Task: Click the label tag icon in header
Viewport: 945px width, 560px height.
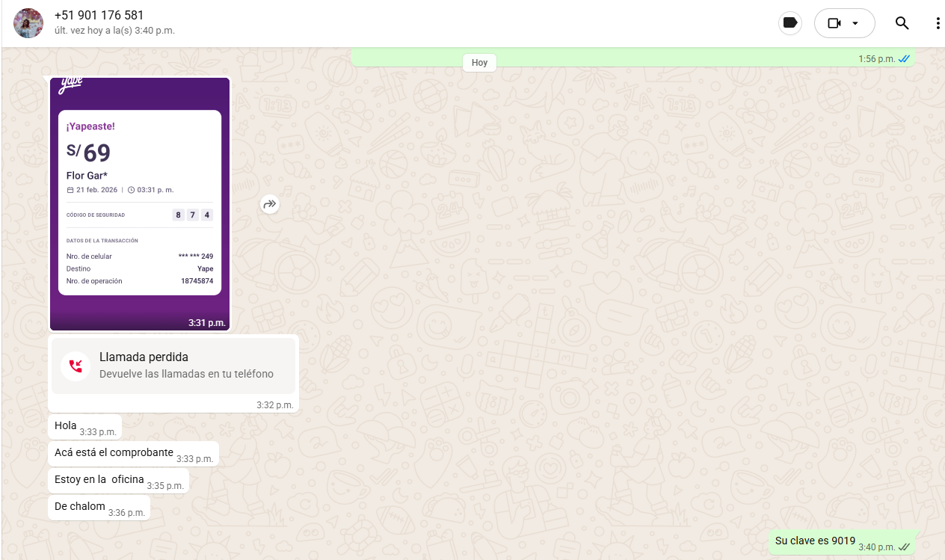Action: click(x=789, y=23)
